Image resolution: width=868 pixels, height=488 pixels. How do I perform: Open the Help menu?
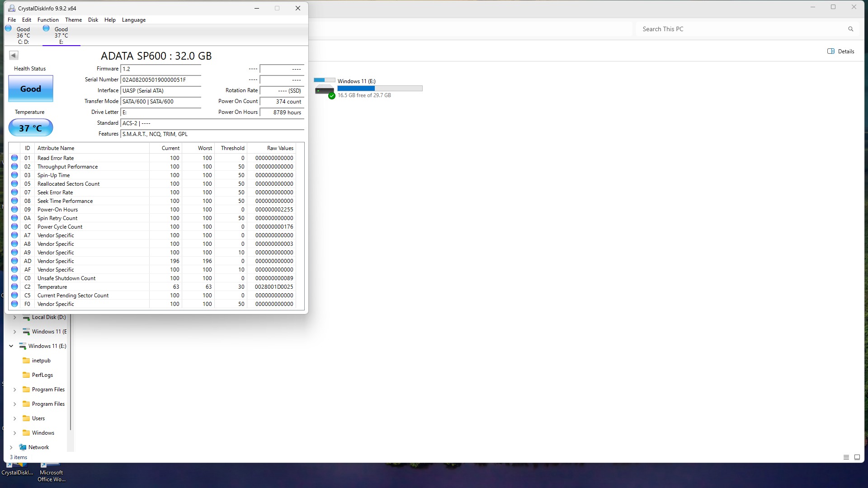coord(110,20)
